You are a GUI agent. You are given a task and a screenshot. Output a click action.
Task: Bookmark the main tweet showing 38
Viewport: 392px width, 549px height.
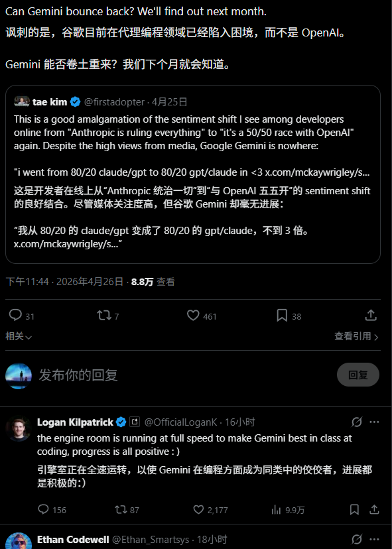pyautogui.click(x=282, y=316)
